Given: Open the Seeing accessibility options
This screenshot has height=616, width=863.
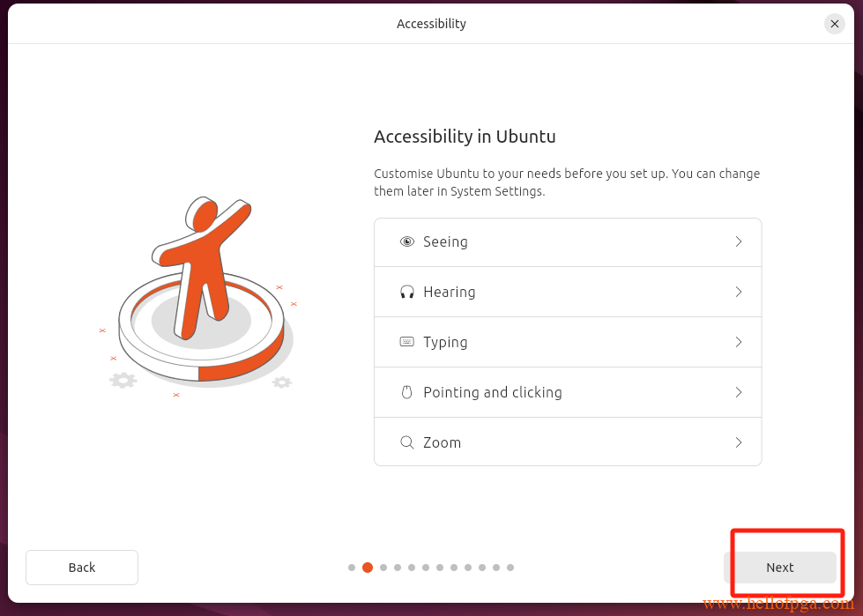Looking at the screenshot, I should 568,242.
